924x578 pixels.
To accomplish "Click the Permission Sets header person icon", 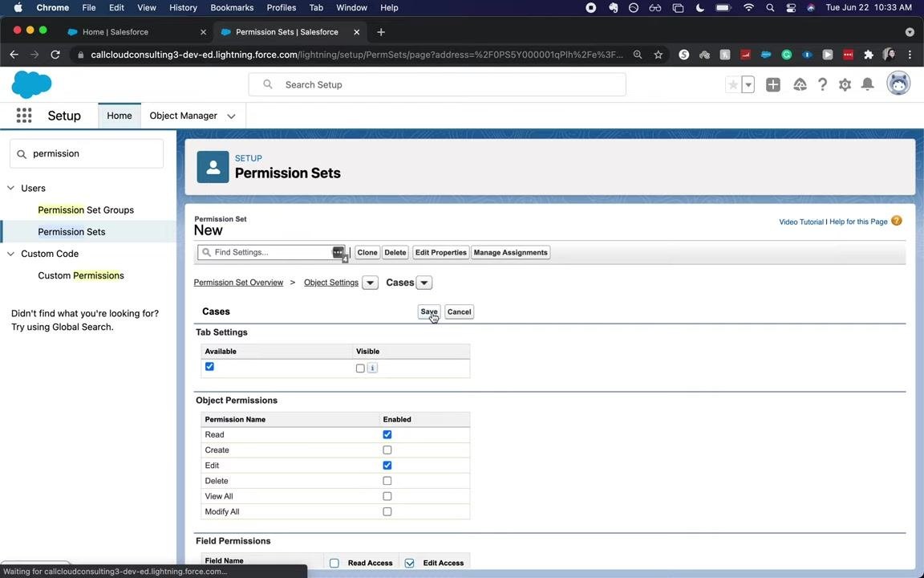I will 213,167.
